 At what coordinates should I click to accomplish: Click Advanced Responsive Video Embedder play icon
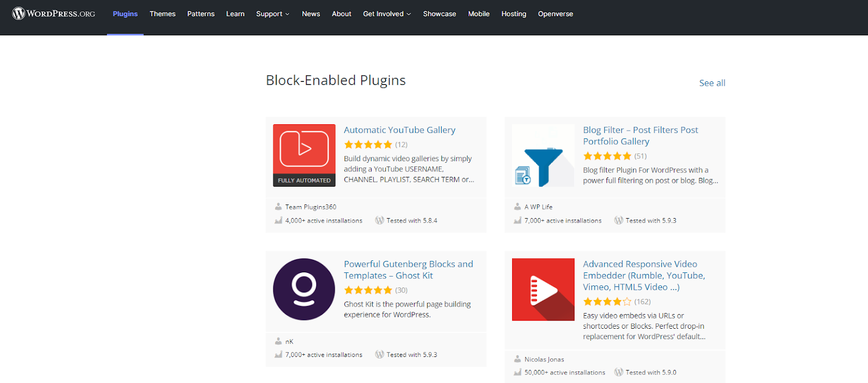543,289
